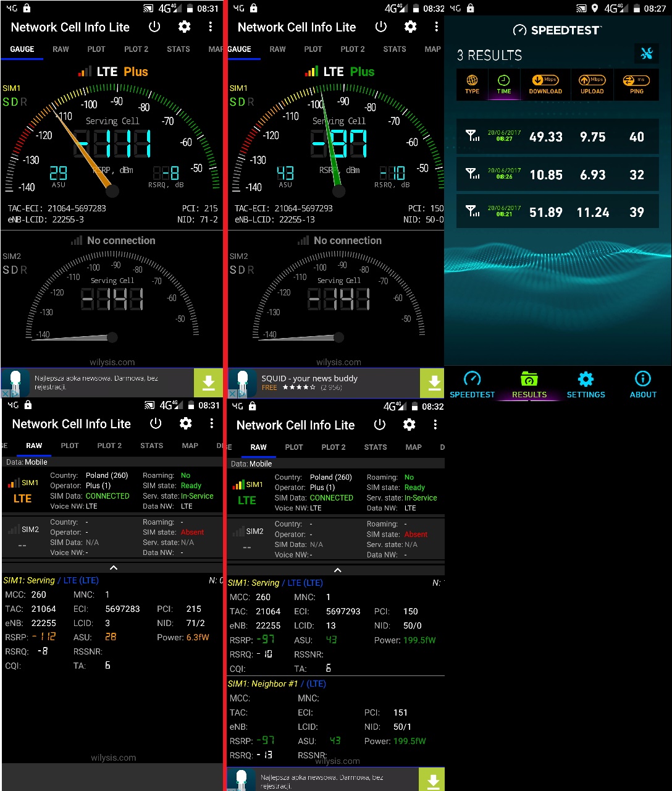Open the Speedtest result with 49.33 download
The width and height of the screenshot is (672, 791).
point(558,137)
